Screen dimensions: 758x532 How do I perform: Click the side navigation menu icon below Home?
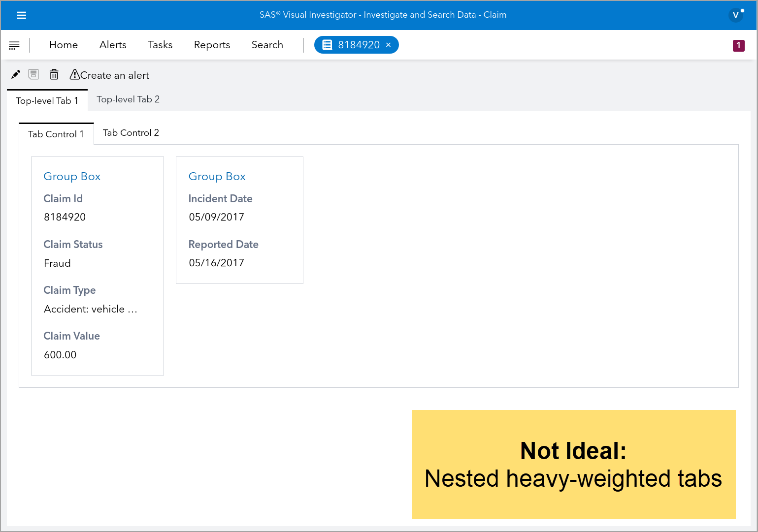14,45
